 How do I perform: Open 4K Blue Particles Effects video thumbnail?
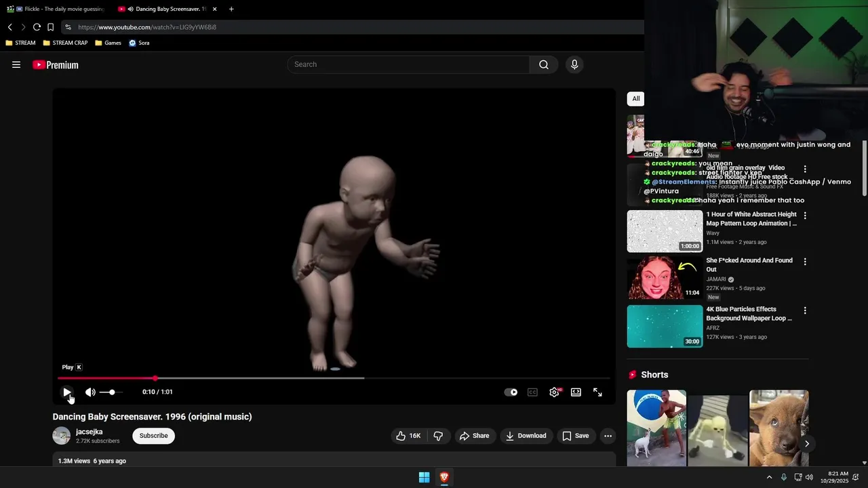point(665,326)
